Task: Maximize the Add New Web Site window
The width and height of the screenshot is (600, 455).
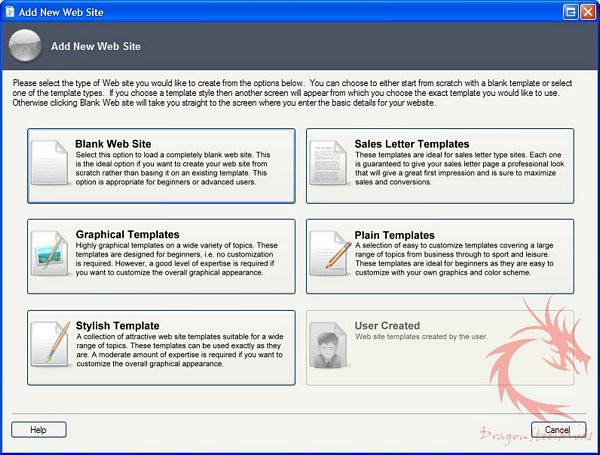Action: pyautogui.click(x=567, y=11)
